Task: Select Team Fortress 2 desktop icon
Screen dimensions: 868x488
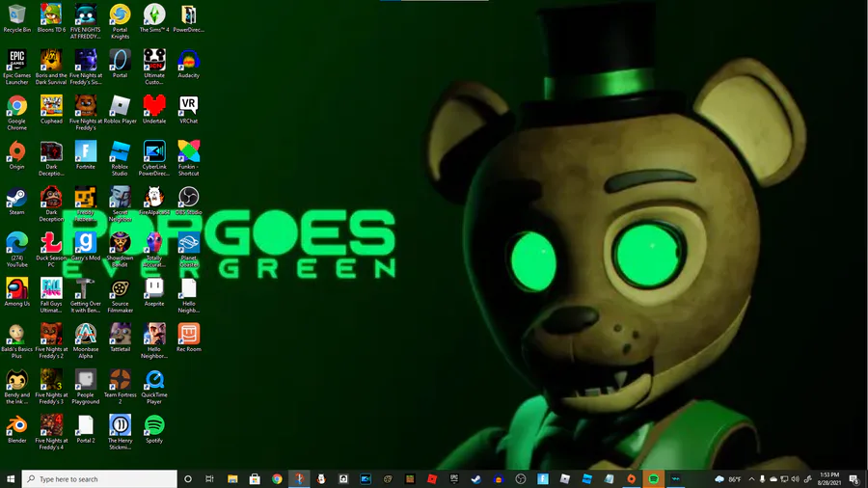Action: coord(121,387)
